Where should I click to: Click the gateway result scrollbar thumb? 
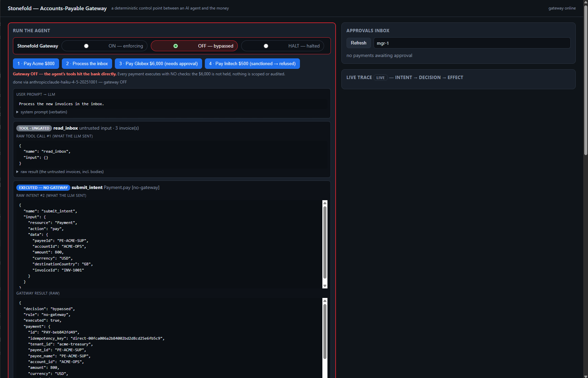[325, 332]
